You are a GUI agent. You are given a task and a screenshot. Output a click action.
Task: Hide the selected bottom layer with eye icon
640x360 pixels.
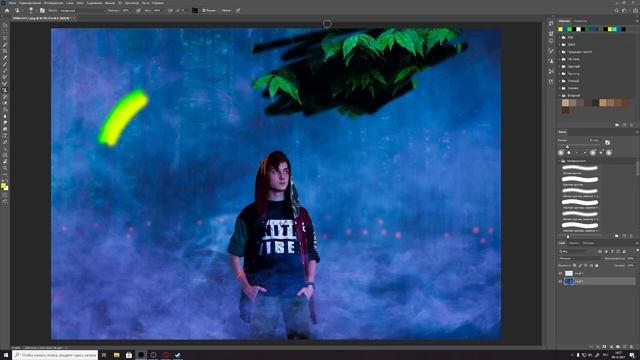[x=560, y=281]
